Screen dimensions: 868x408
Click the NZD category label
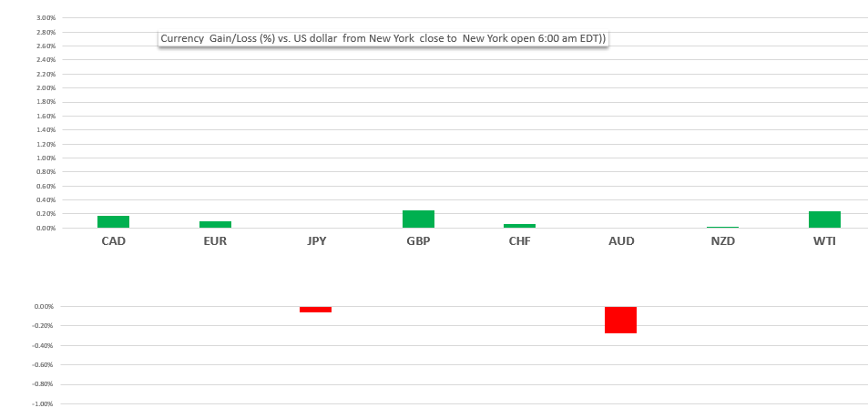pyautogui.click(x=722, y=241)
